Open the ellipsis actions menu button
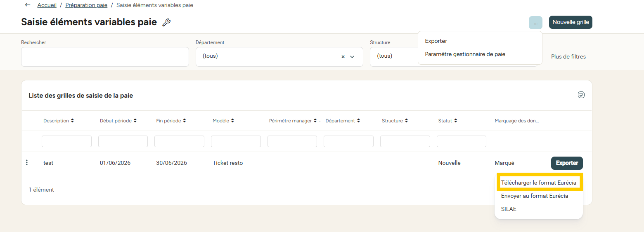 (535, 23)
